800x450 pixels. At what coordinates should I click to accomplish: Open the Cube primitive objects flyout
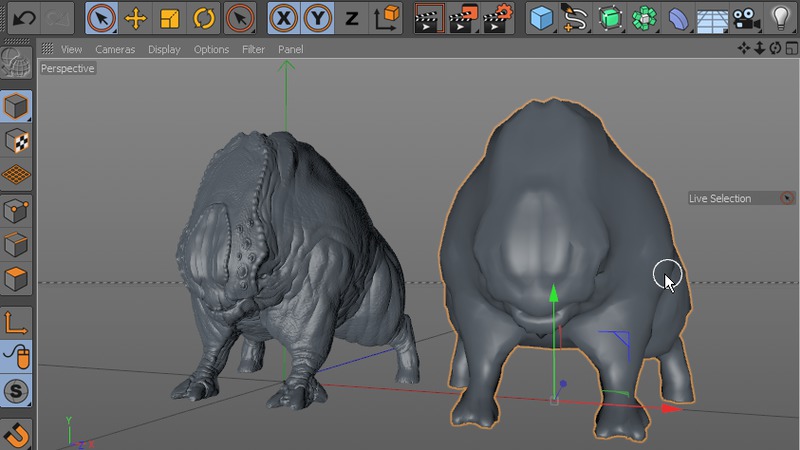[x=541, y=18]
